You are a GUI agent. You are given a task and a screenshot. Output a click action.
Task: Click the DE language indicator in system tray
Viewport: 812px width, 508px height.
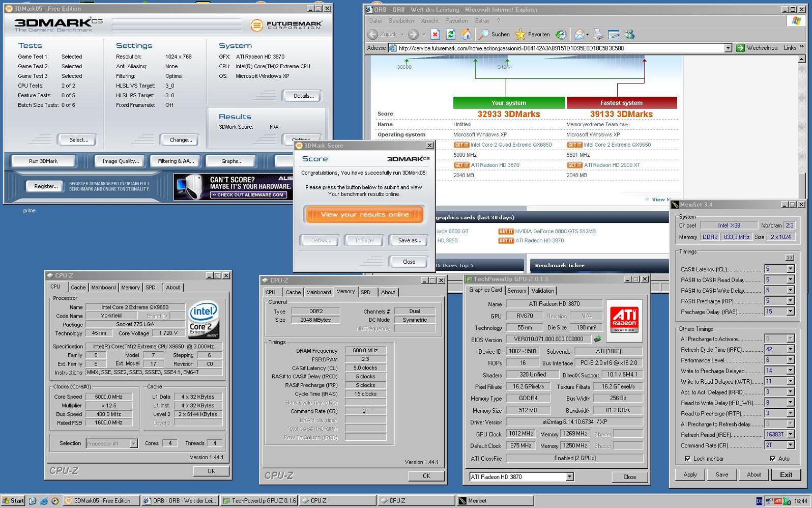760,501
